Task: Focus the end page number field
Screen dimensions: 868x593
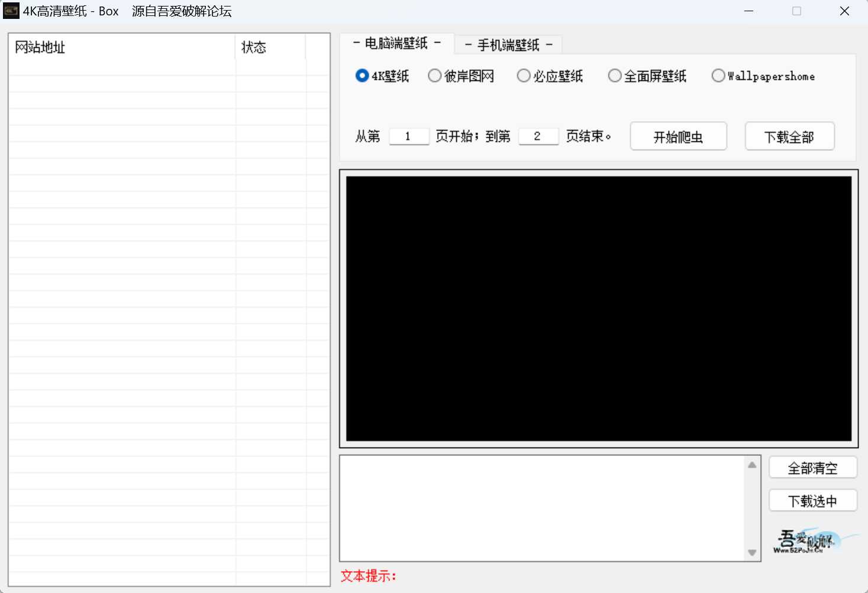Action: [x=538, y=137]
